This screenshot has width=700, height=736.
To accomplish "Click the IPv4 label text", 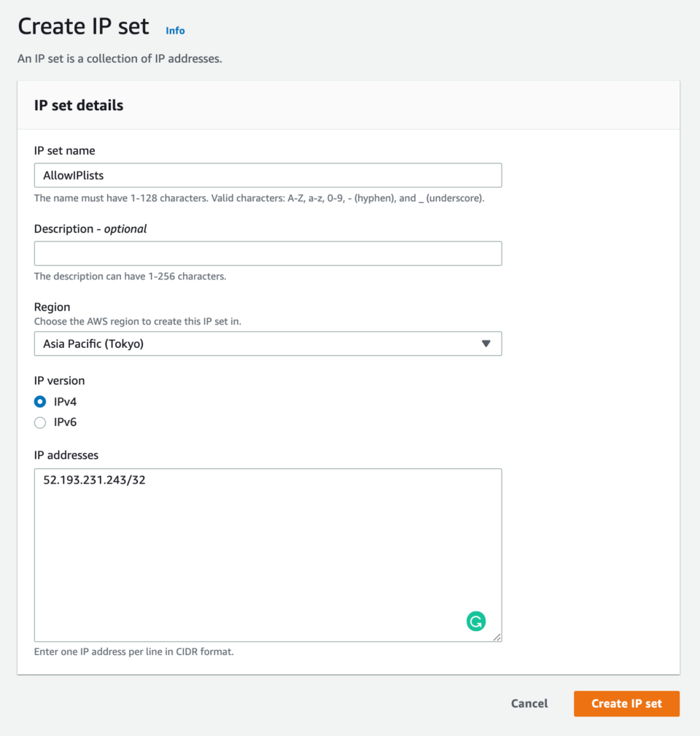I will (65, 401).
